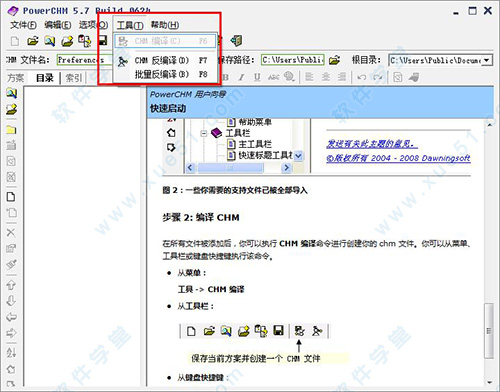This screenshot has height=392, width=500.
Task: Open the send feedback link above copyright
Action: click(372, 144)
